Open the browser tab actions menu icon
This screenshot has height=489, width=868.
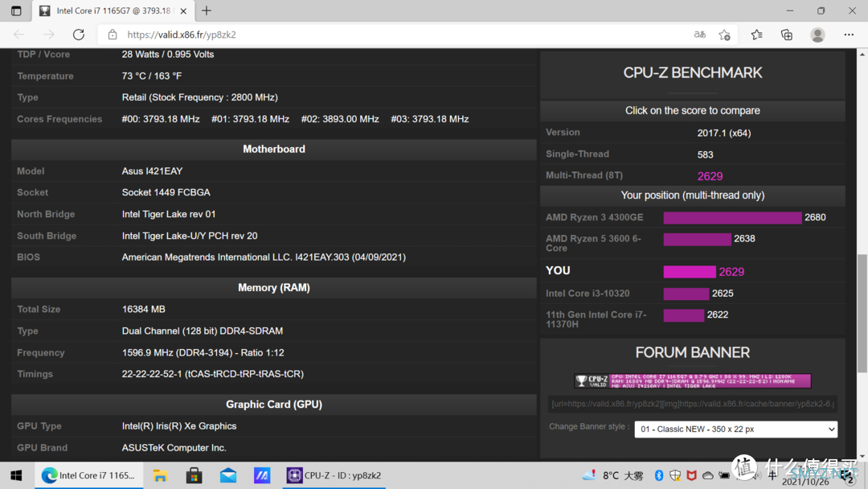coord(16,10)
